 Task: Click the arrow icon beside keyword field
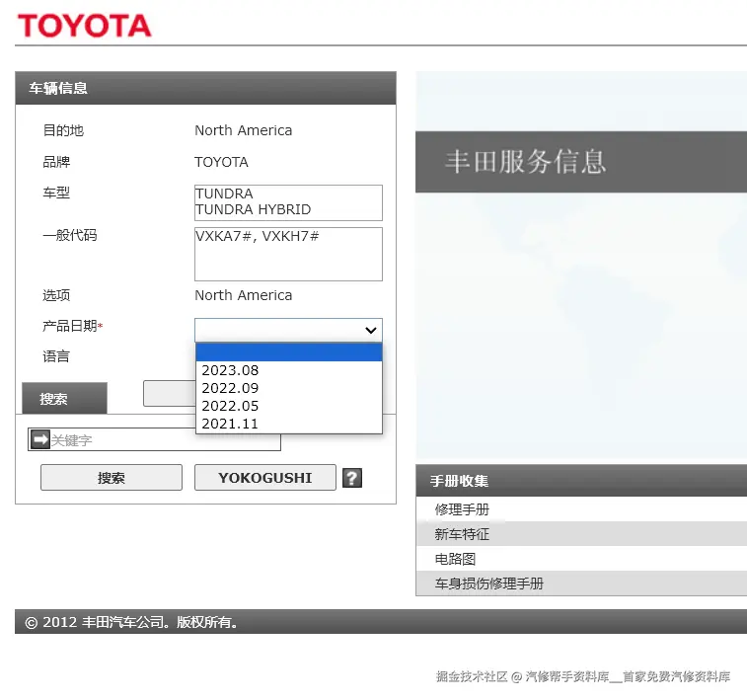click(x=40, y=439)
